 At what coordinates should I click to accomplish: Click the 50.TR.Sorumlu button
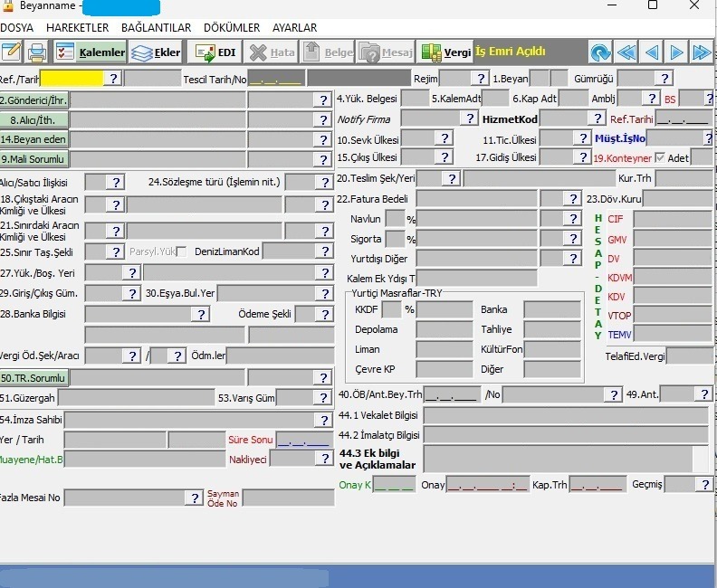coord(34,377)
